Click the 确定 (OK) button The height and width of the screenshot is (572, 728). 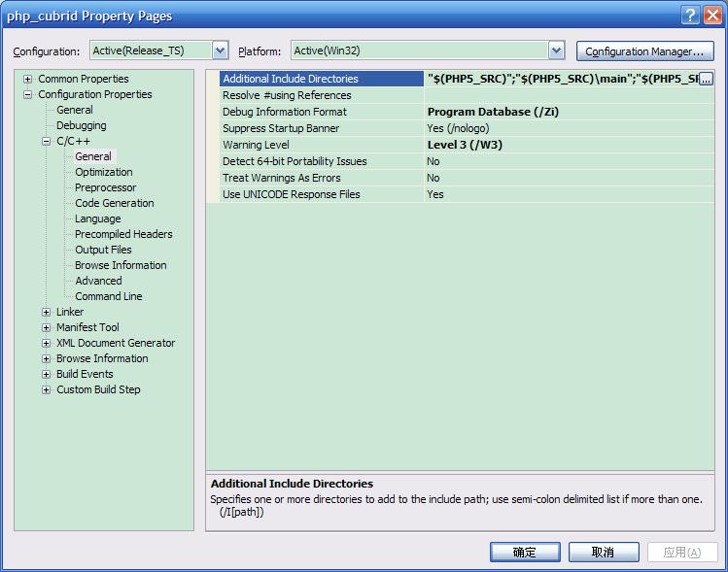525,552
